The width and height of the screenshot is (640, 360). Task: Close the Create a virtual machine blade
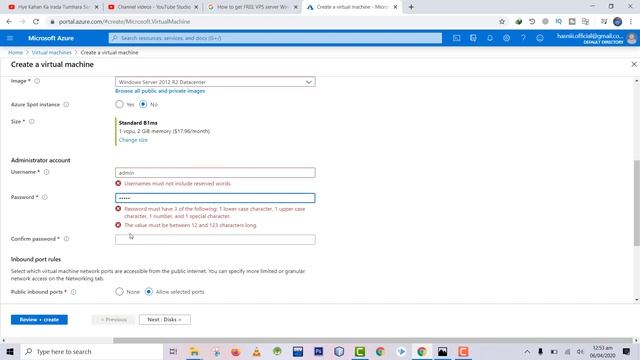pos(634,64)
